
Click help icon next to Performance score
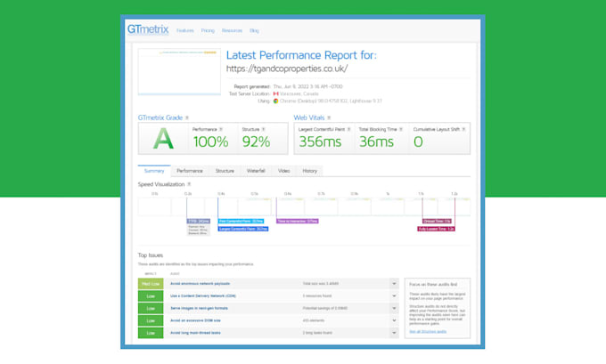221,129
